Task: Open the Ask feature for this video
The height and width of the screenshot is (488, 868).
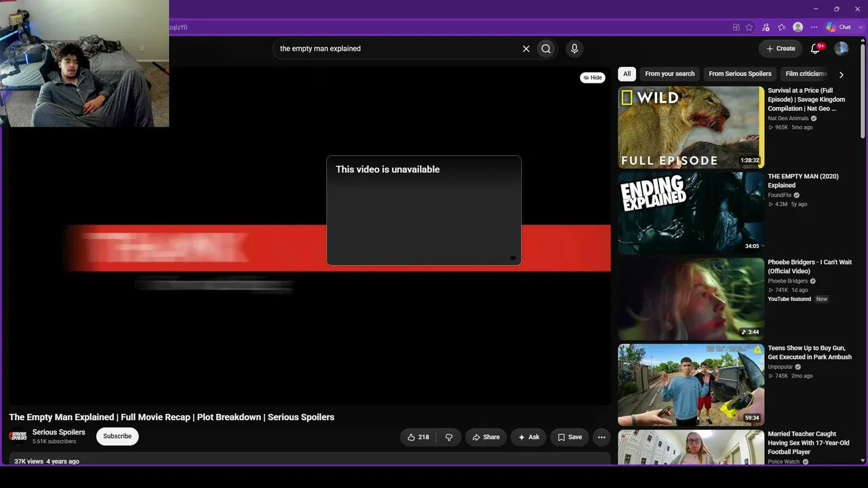Action: [528, 437]
